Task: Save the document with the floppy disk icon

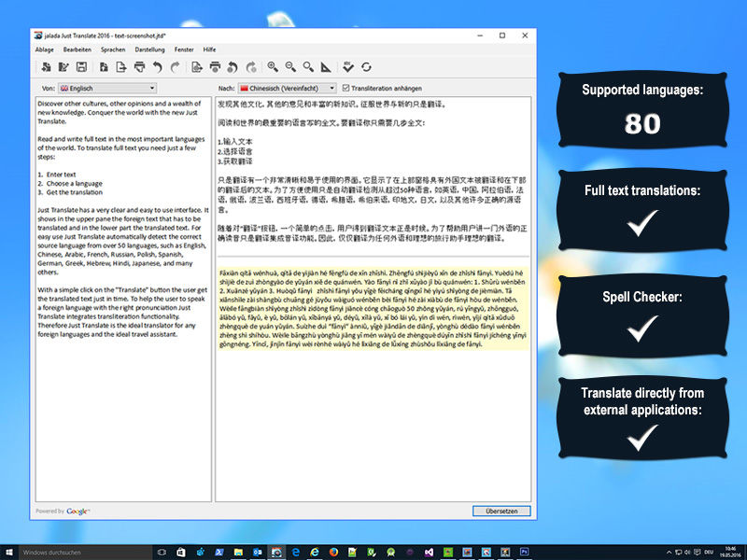Action: [x=81, y=67]
